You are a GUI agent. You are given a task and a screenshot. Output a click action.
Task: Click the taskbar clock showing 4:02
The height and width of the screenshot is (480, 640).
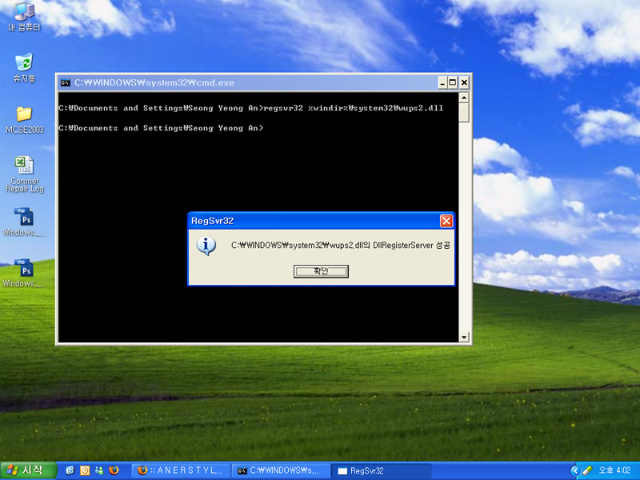(x=614, y=470)
